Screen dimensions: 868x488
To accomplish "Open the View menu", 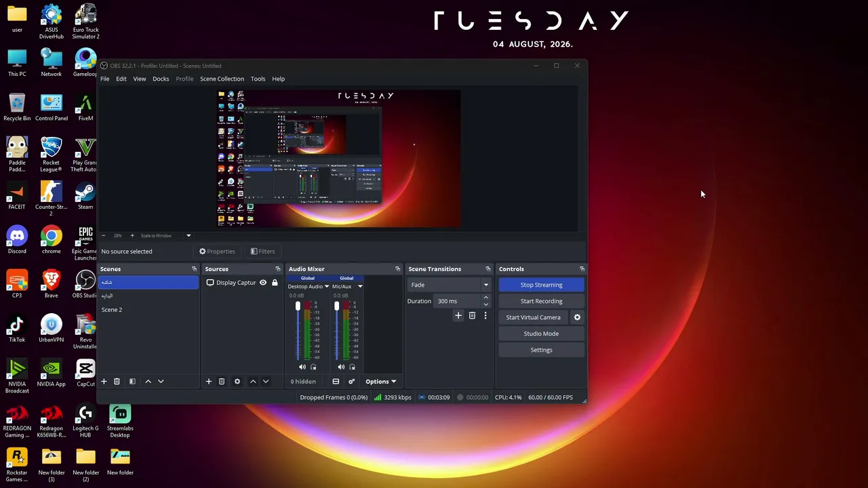I will point(139,79).
